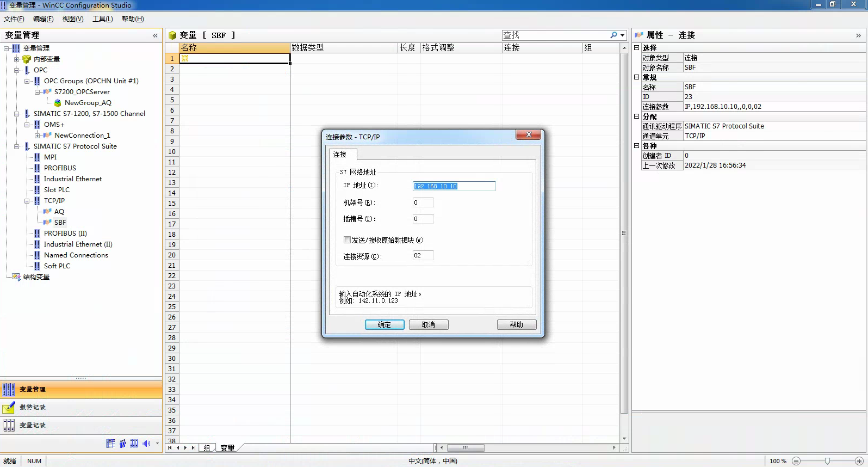Select the Industrial Ethernet channel unit

73,179
